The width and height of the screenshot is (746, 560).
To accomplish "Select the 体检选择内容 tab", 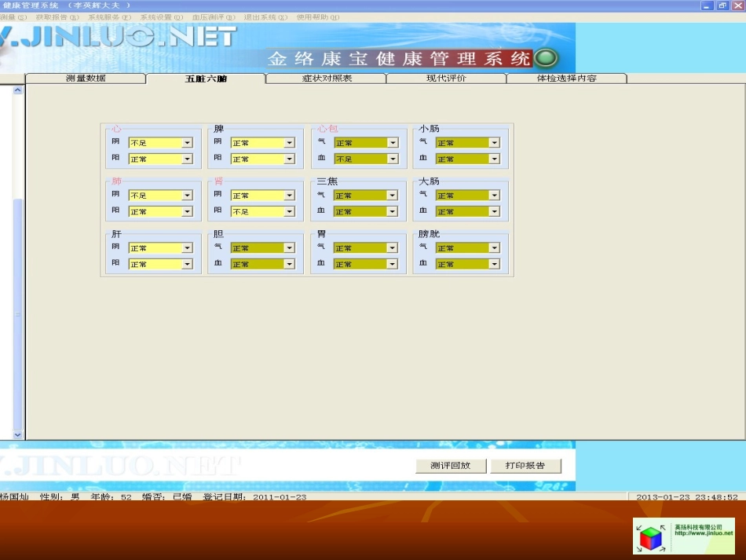I will click(x=566, y=79).
